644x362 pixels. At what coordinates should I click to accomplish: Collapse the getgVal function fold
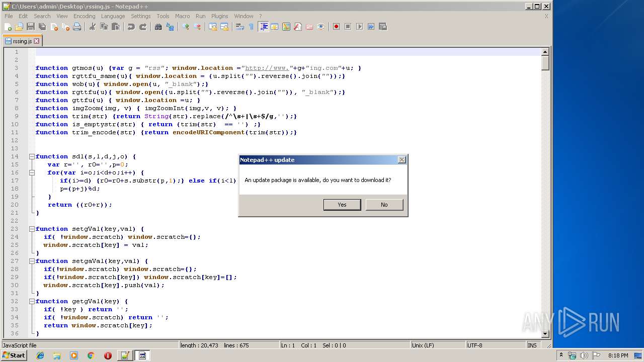pos(32,301)
